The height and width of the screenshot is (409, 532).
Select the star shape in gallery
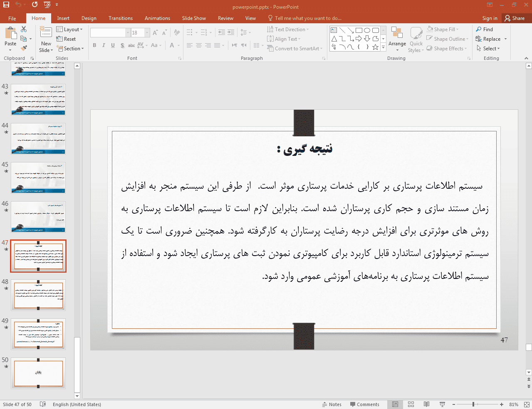click(375, 47)
